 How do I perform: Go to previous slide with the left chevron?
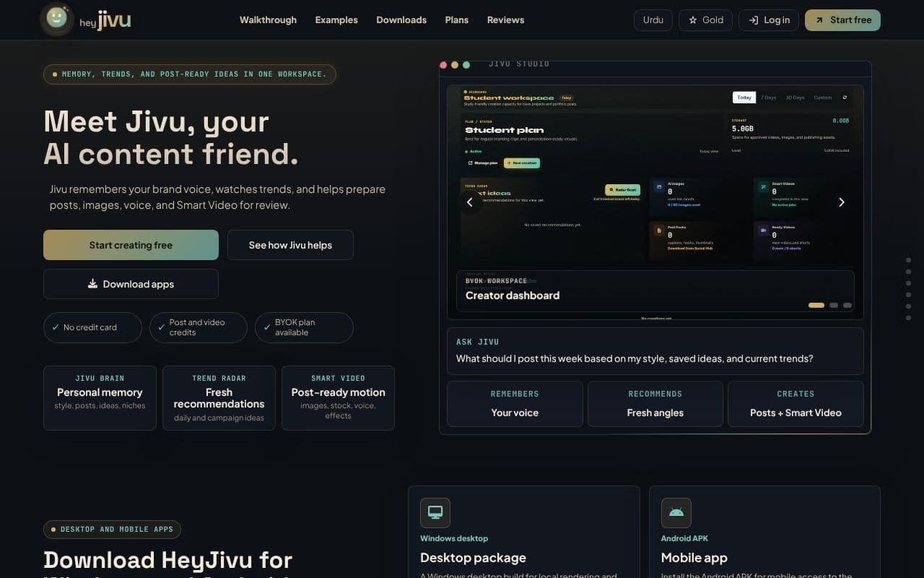point(470,202)
